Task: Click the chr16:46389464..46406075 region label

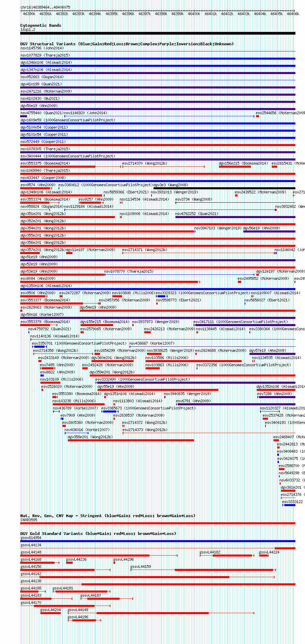Action: (x=45, y=7)
